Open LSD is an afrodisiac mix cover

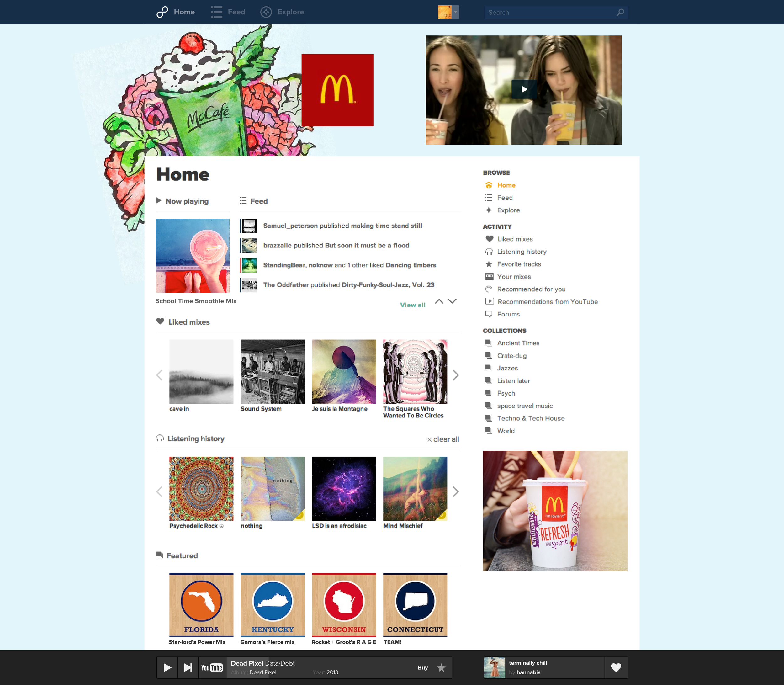[344, 489]
